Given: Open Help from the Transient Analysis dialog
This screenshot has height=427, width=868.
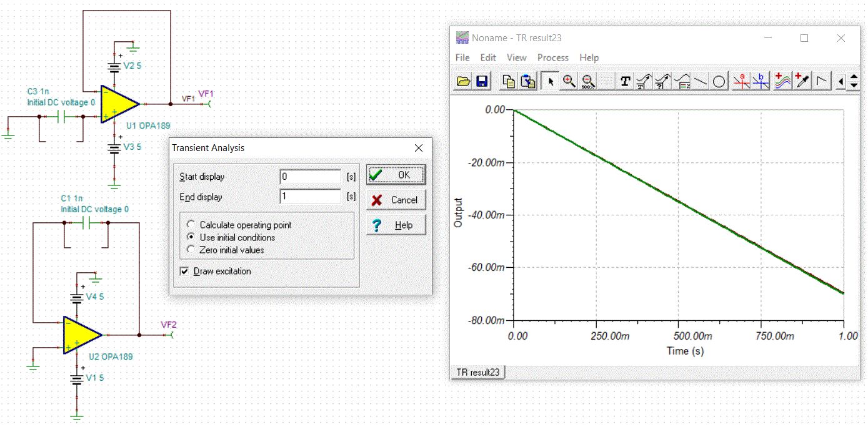Looking at the screenshot, I should point(396,225).
